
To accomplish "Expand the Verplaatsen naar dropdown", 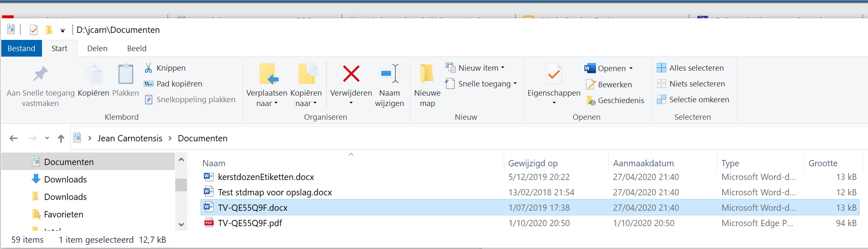I will [267, 104].
